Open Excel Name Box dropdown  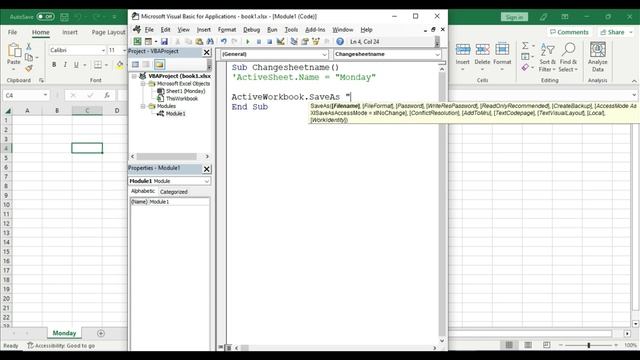45,95
